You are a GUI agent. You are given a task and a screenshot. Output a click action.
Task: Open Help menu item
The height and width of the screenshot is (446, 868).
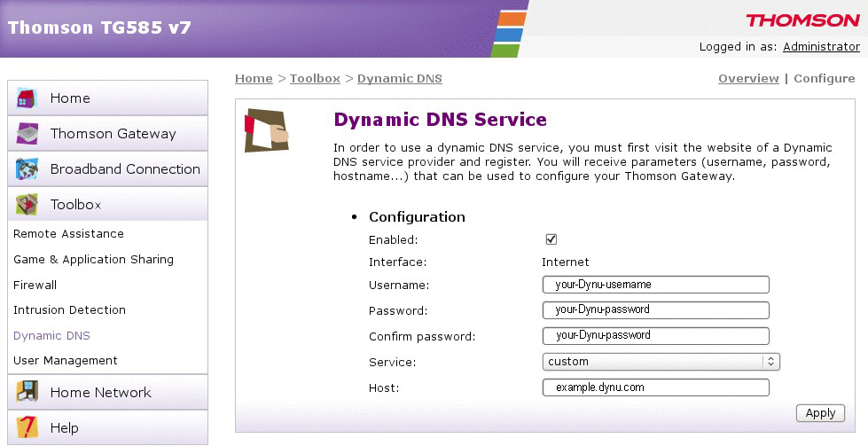(x=108, y=427)
